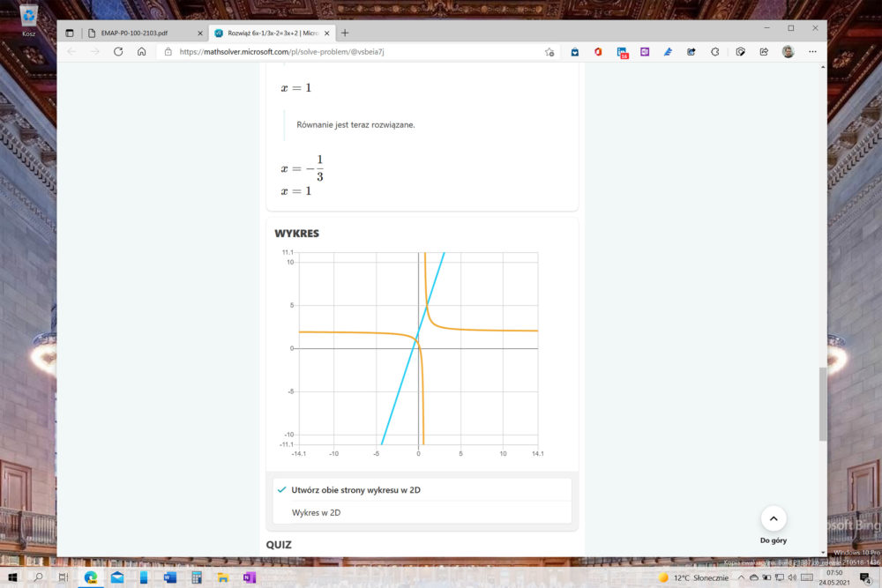Click the scrollbar up arrow
Viewport: 882px width, 588px height.
[823, 67]
